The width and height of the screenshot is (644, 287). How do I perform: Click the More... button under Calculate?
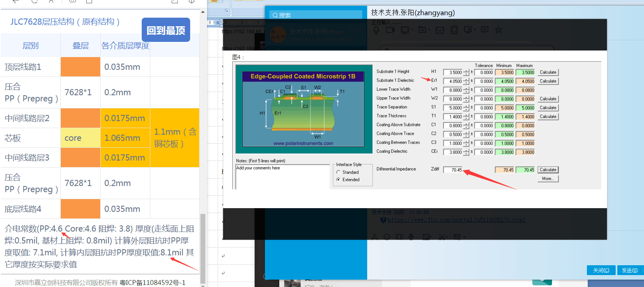(548, 179)
